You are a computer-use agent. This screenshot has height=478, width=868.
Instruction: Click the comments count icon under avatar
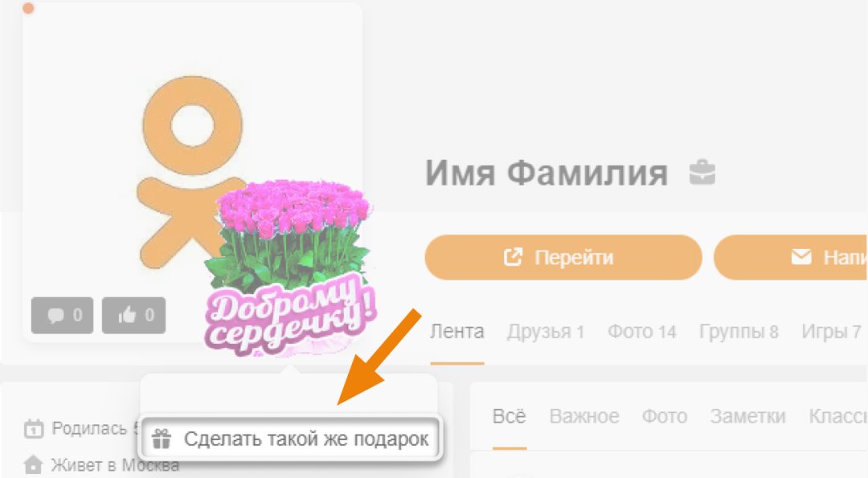pyautogui.click(x=62, y=316)
